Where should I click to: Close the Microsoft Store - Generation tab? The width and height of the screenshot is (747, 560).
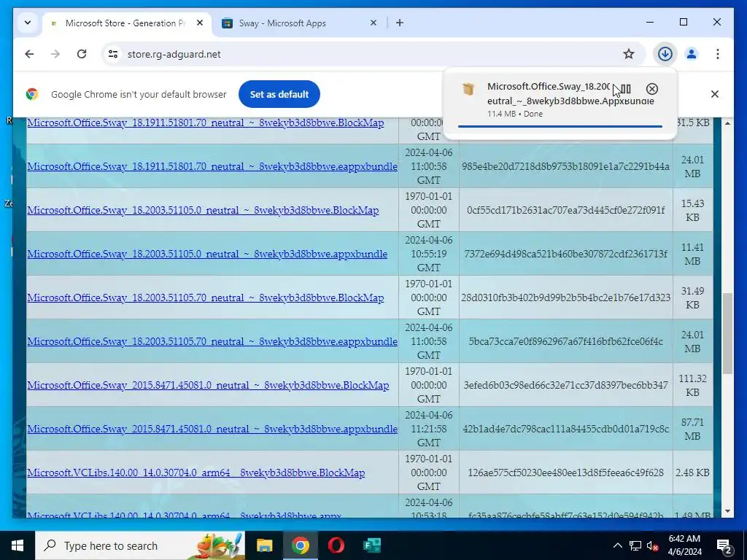coord(200,23)
